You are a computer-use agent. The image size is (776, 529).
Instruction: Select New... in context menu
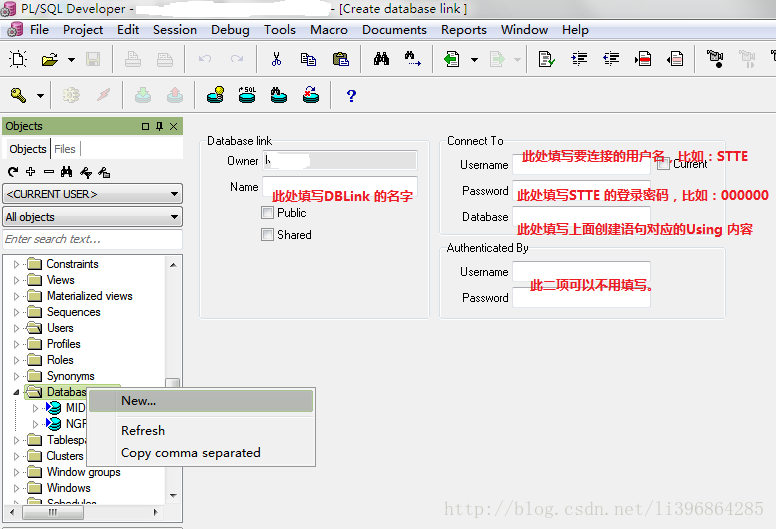click(201, 401)
